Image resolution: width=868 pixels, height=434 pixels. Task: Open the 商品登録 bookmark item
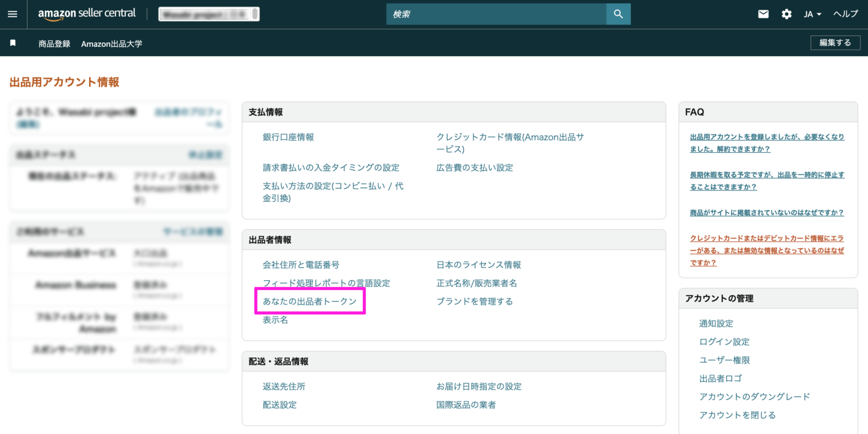point(54,43)
